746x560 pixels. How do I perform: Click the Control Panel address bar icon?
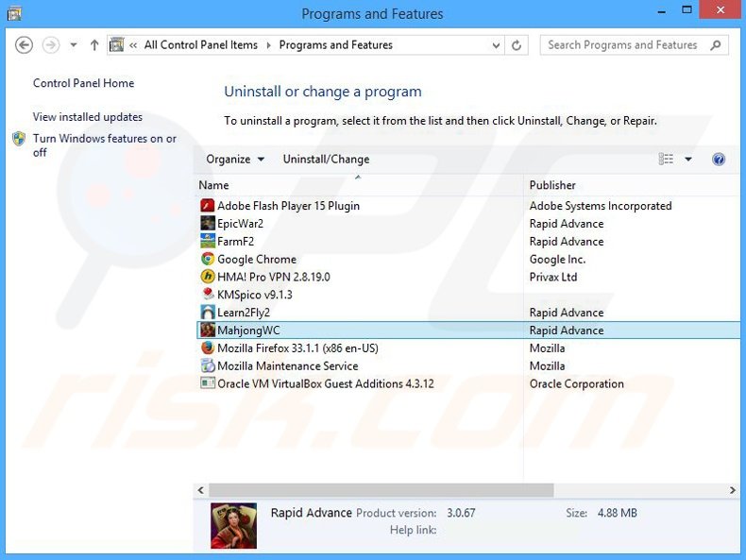click(116, 44)
